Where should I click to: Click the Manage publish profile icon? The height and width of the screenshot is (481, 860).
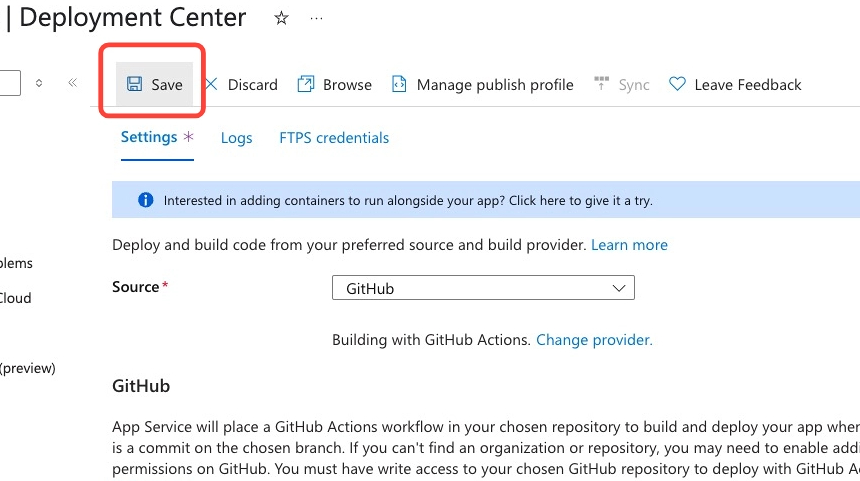(x=399, y=85)
